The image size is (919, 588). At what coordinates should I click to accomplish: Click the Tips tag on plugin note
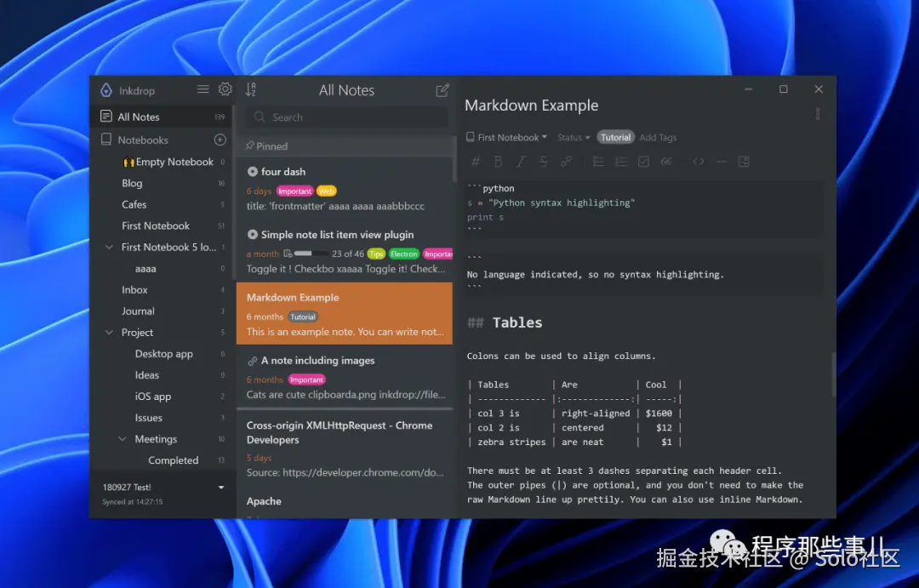click(376, 254)
